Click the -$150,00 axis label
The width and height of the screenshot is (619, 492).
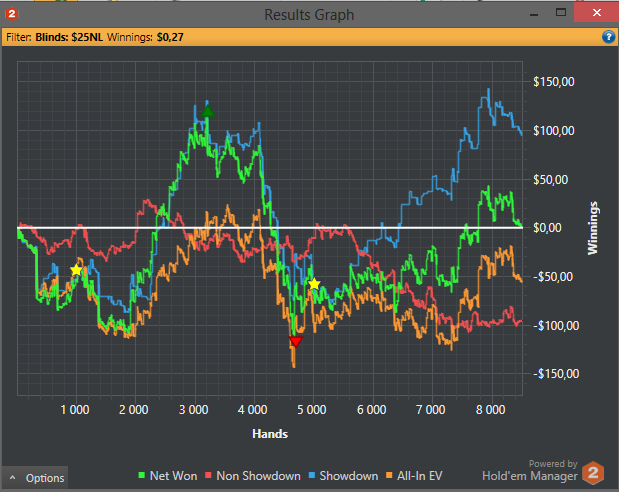556,374
